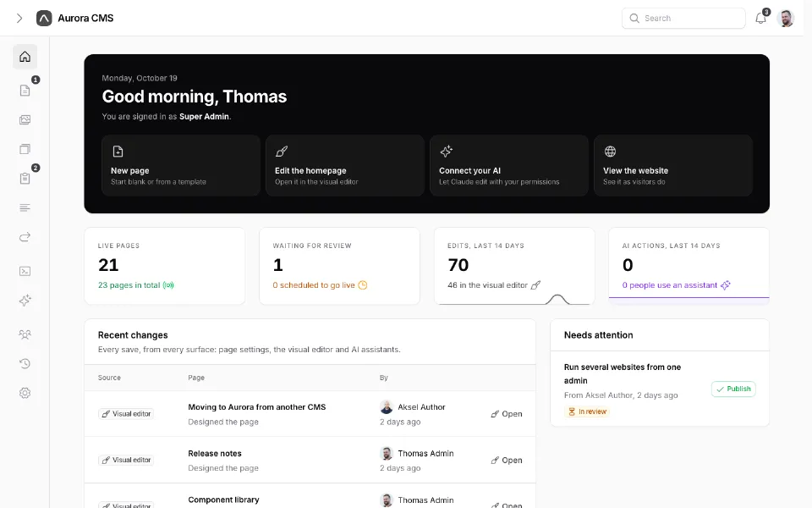The height and width of the screenshot is (508, 812).
Task: Click the Connect your AI card
Action: point(509,165)
